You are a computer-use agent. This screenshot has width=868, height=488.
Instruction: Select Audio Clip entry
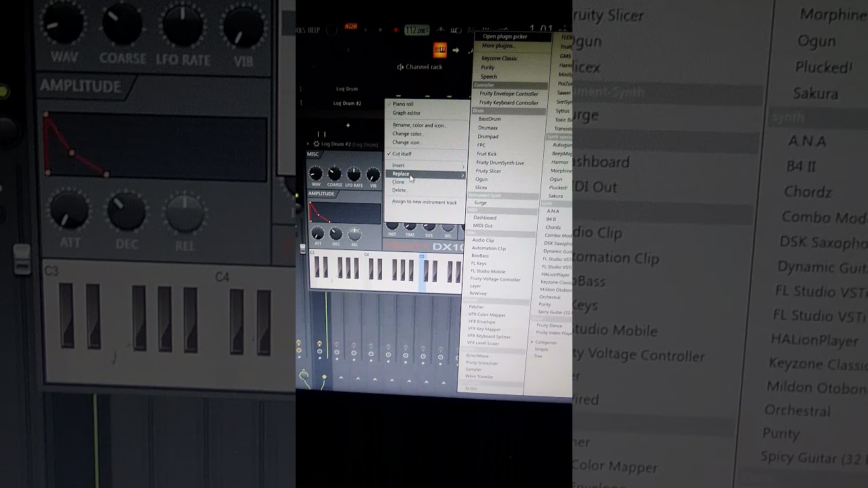[483, 241]
